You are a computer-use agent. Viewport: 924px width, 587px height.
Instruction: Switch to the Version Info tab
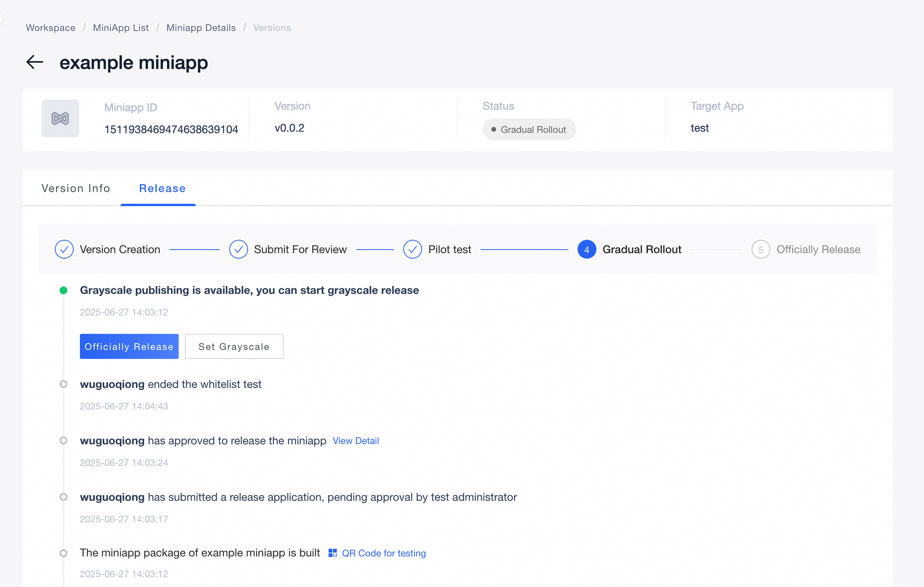[76, 188]
